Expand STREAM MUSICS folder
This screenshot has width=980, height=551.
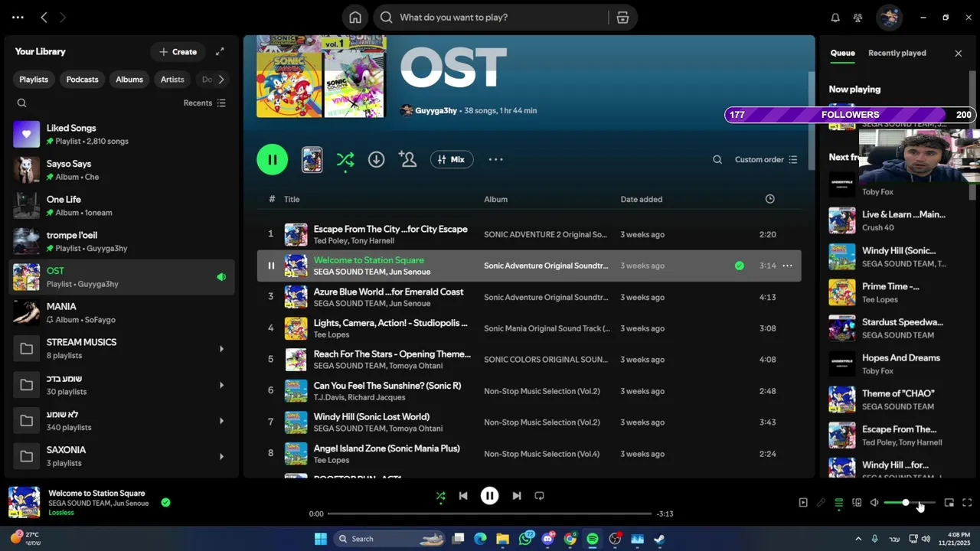point(221,349)
